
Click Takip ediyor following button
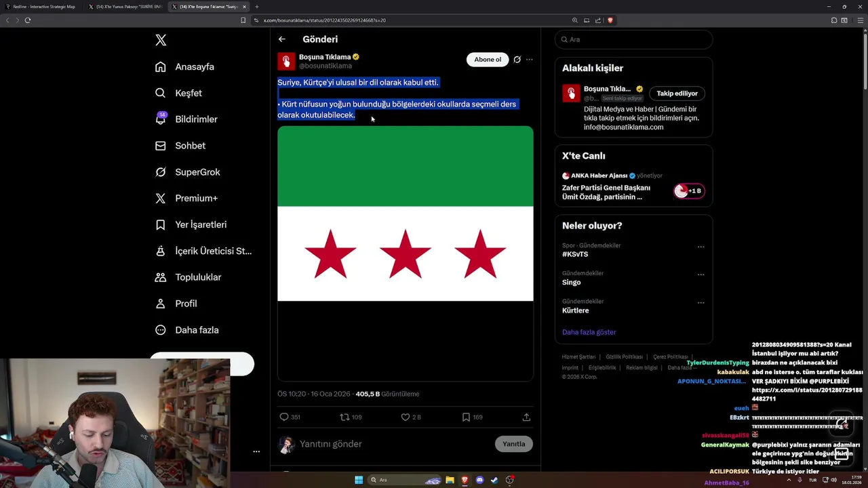pyautogui.click(x=677, y=94)
